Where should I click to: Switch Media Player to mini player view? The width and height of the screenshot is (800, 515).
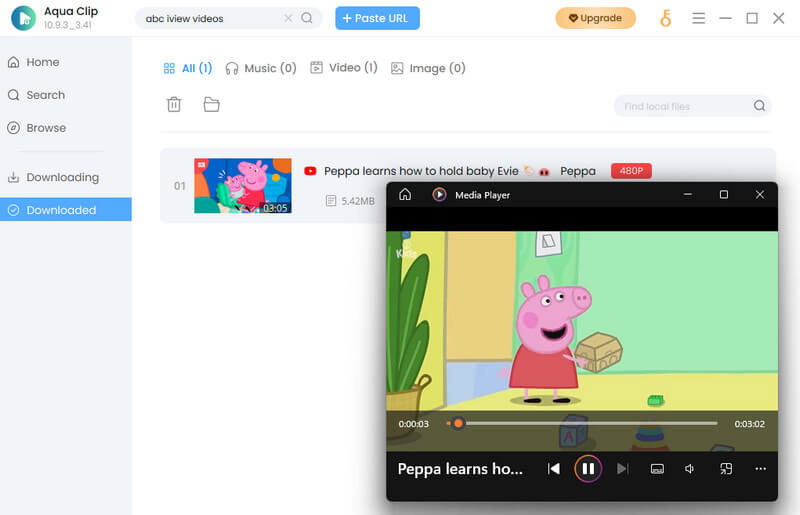(726, 469)
